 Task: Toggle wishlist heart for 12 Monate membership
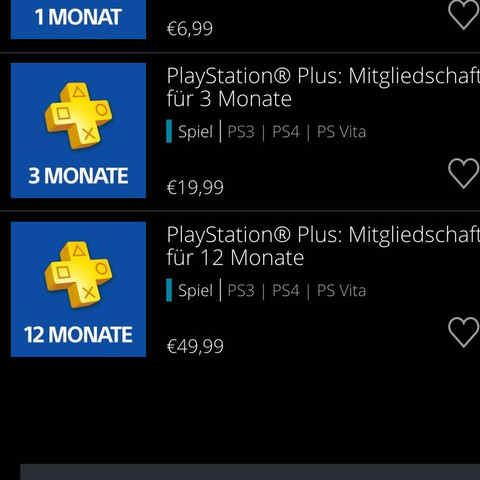(x=464, y=332)
